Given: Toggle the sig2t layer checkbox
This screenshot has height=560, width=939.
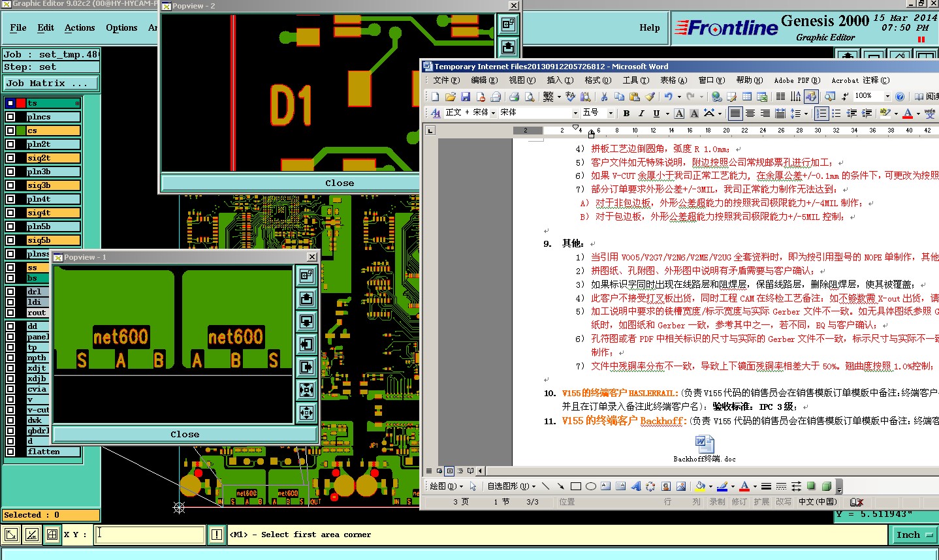Looking at the screenshot, I should [10, 158].
